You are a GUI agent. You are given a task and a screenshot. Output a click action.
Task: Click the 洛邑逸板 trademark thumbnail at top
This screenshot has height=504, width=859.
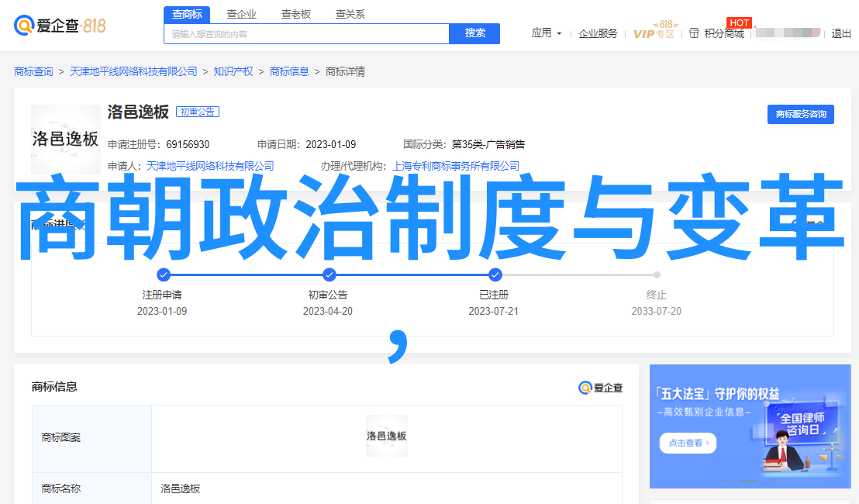(x=66, y=140)
